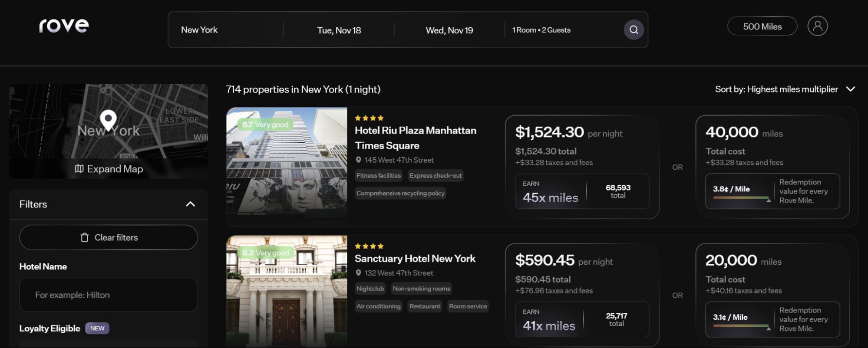Click '132 West 47th Street' address

(399, 273)
